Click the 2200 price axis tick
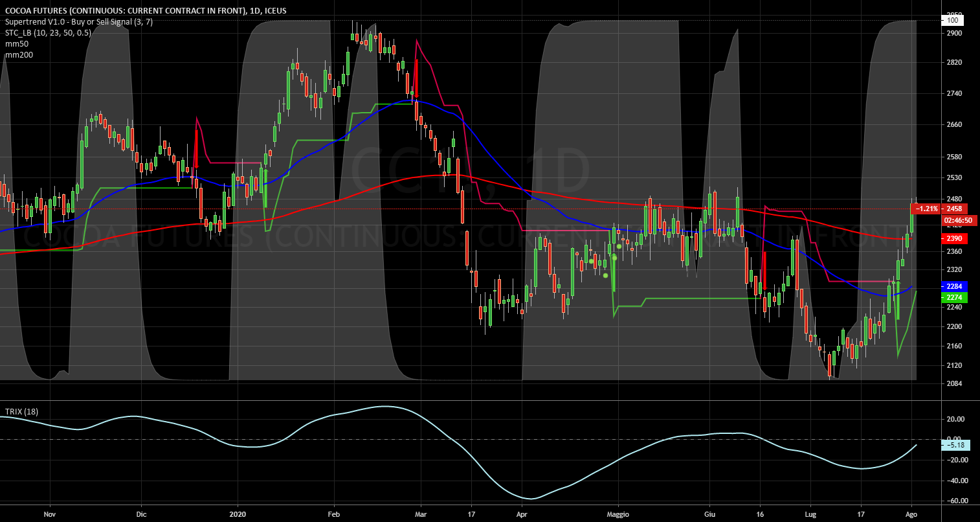Screen dimensions: 980x522 click(955, 327)
